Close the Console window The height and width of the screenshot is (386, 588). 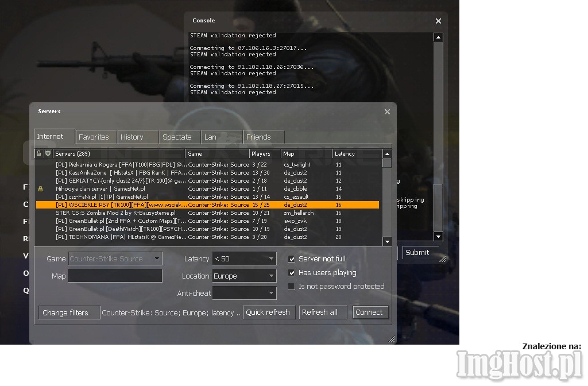438,21
